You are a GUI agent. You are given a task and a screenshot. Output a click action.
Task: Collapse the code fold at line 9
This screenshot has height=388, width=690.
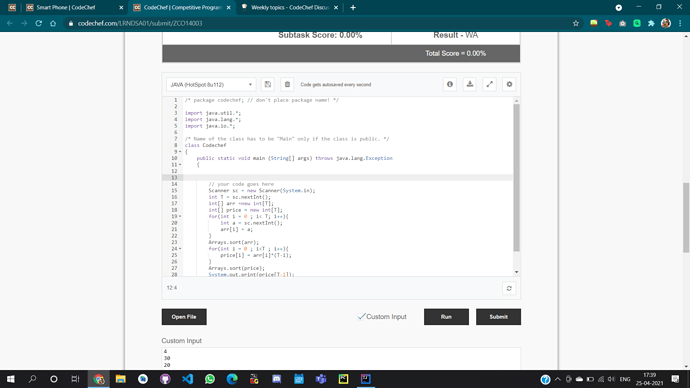pos(180,152)
